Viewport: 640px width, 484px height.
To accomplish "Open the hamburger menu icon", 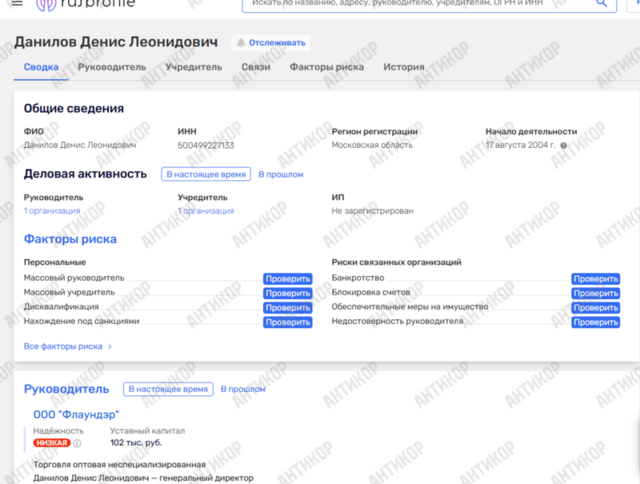I will point(17,3).
